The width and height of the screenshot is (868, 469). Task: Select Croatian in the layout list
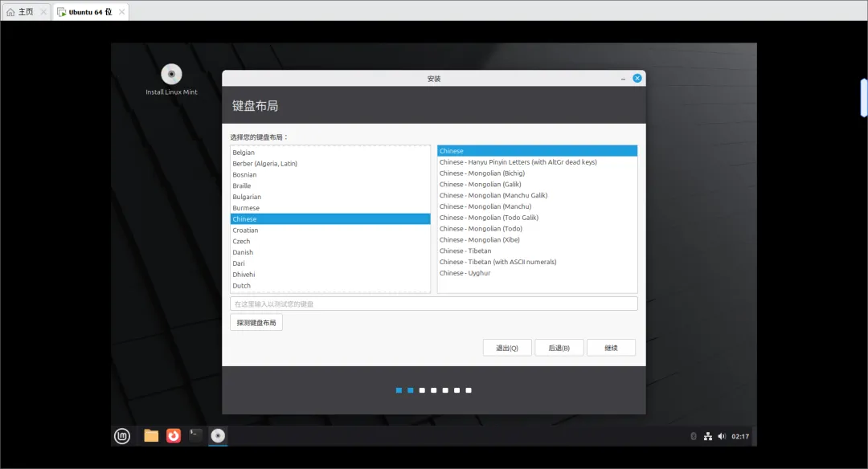coord(330,230)
